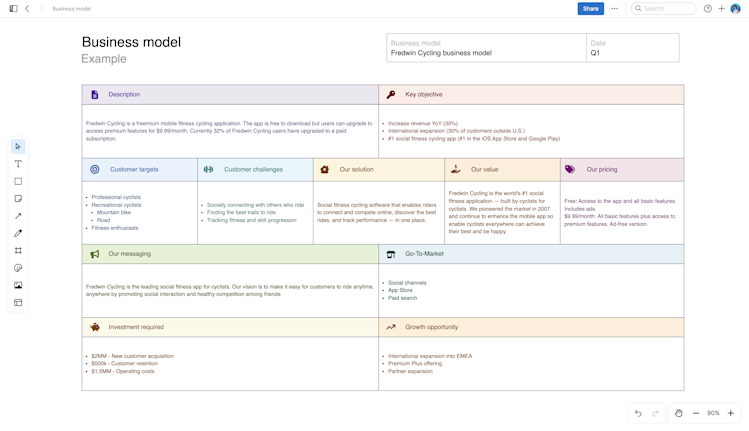Click the Customer challenges icon

pos(208,170)
